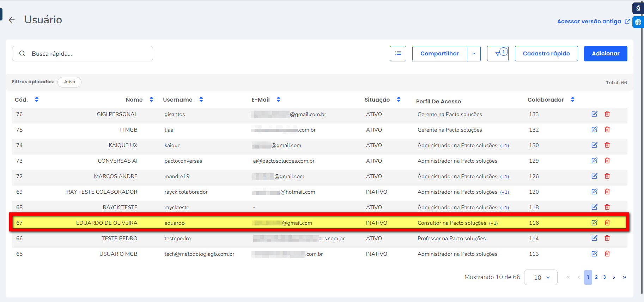This screenshot has height=302, width=644.
Task: Sort the table by Situação column
Action: (399, 99)
